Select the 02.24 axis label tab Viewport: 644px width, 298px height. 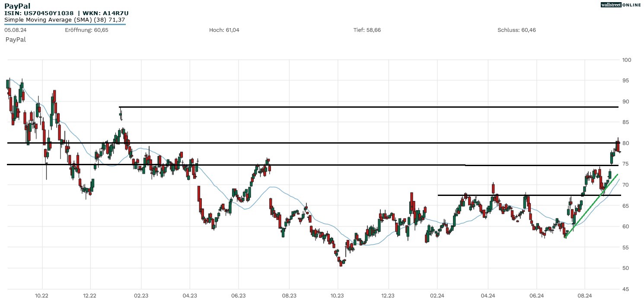[x=437, y=295]
